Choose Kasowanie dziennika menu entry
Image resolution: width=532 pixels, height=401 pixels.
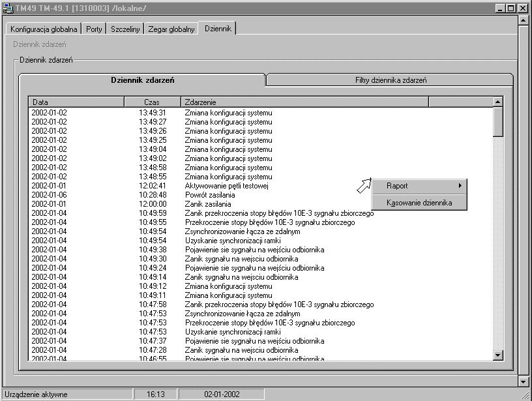(x=419, y=203)
